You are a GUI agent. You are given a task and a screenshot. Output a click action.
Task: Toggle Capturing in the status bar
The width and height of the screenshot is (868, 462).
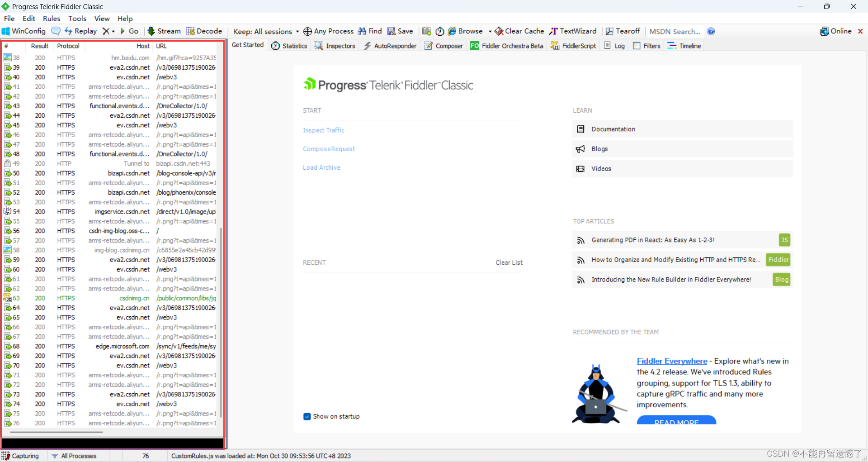click(x=21, y=456)
